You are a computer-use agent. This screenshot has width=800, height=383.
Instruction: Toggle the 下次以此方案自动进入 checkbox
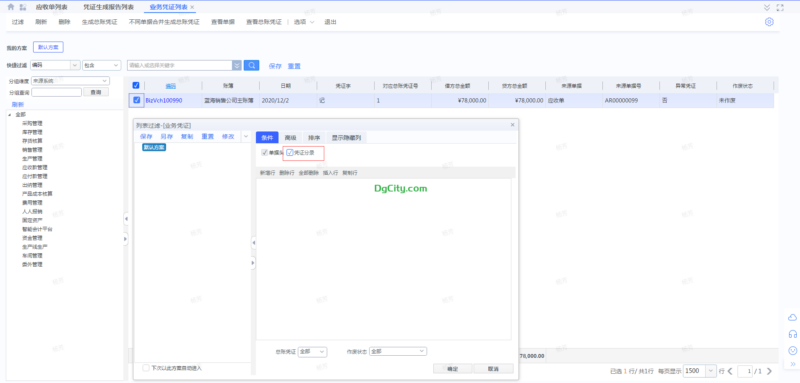(146, 368)
